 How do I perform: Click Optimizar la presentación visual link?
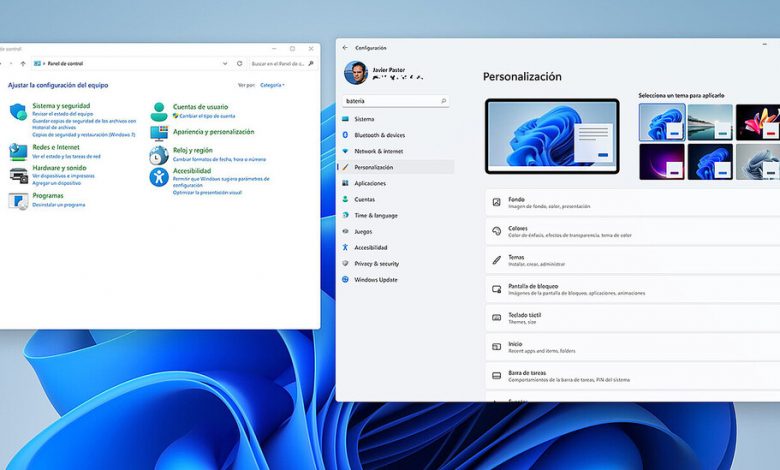207,192
